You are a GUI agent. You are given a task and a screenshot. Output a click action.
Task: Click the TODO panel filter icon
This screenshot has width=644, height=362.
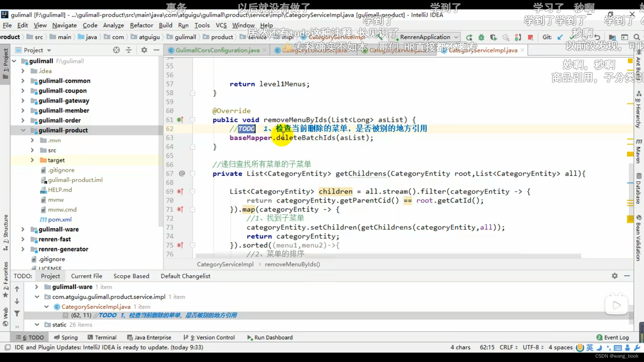(x=17, y=313)
